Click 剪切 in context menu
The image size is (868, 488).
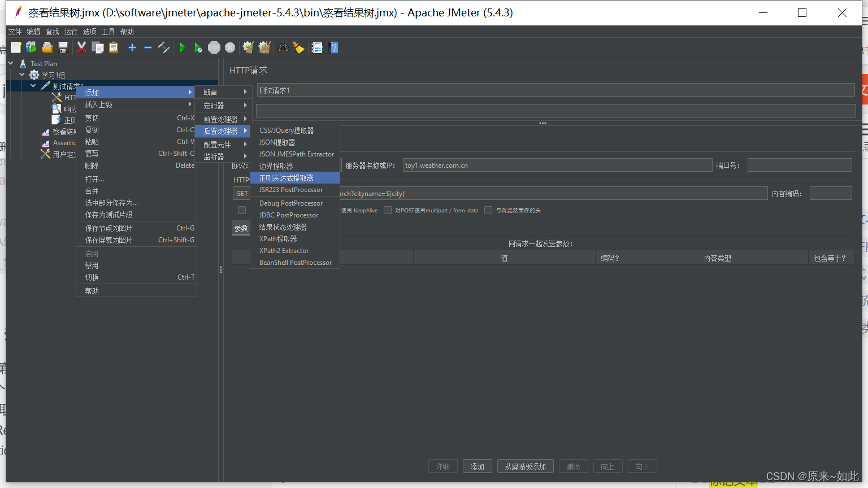[136, 118]
